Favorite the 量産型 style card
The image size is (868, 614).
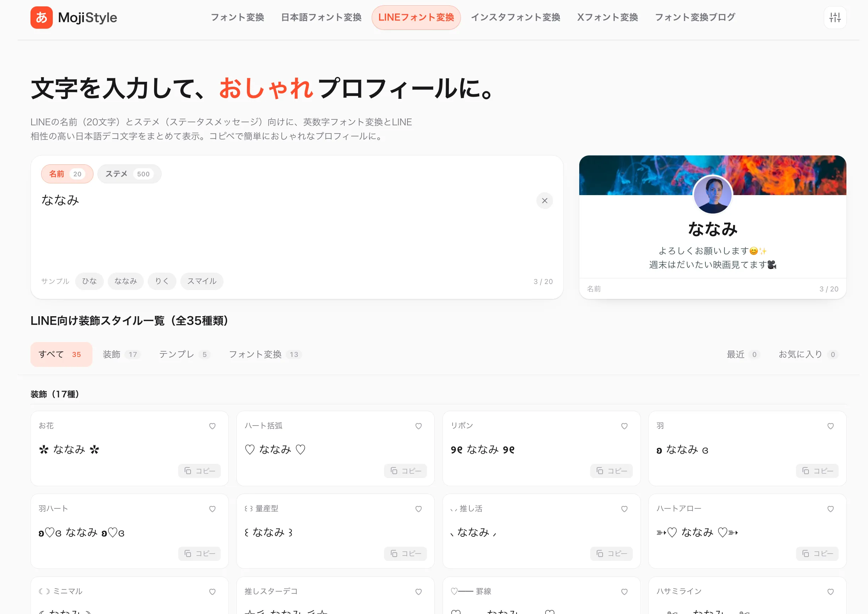tap(418, 508)
